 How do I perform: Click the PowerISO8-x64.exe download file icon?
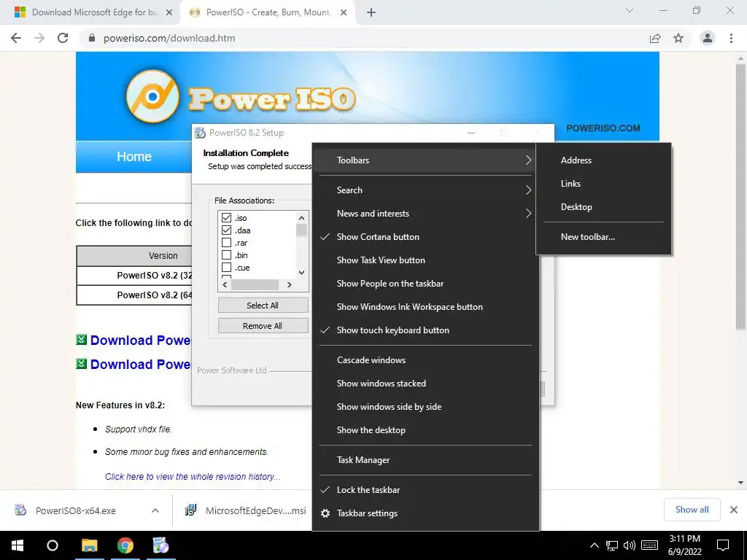coord(20,510)
